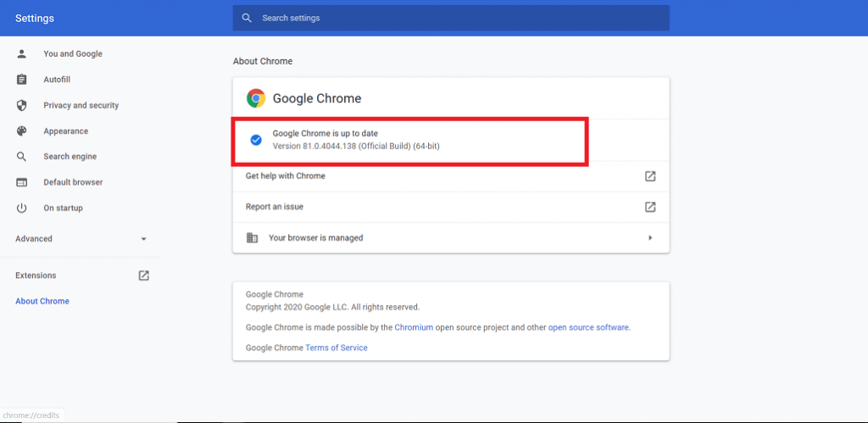Screen dimensions: 868x423
Task: Open Search engine settings
Action: [70, 157]
